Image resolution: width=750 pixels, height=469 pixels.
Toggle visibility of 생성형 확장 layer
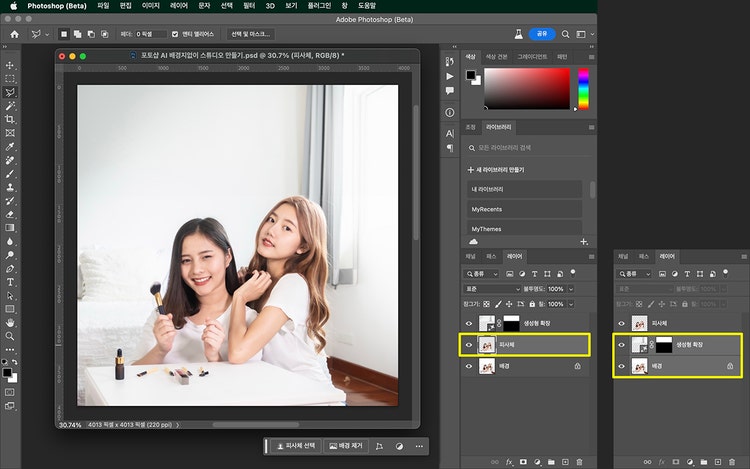(470, 323)
